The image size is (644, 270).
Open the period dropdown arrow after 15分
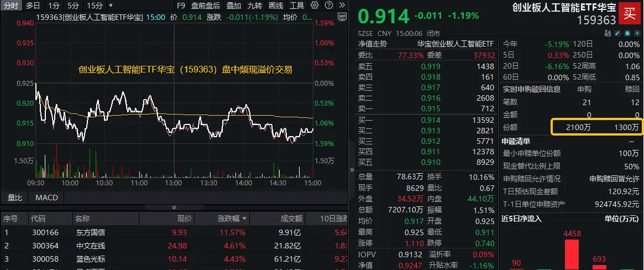(111, 6)
